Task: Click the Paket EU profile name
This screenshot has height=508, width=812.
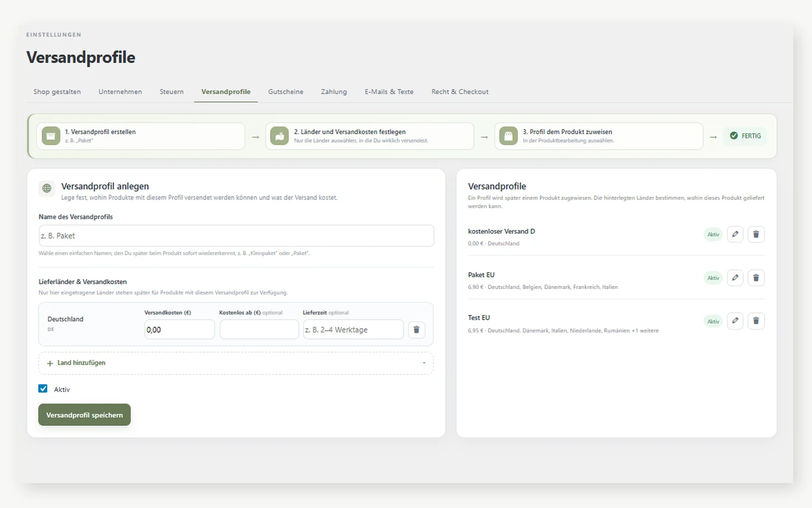Action: [481, 275]
